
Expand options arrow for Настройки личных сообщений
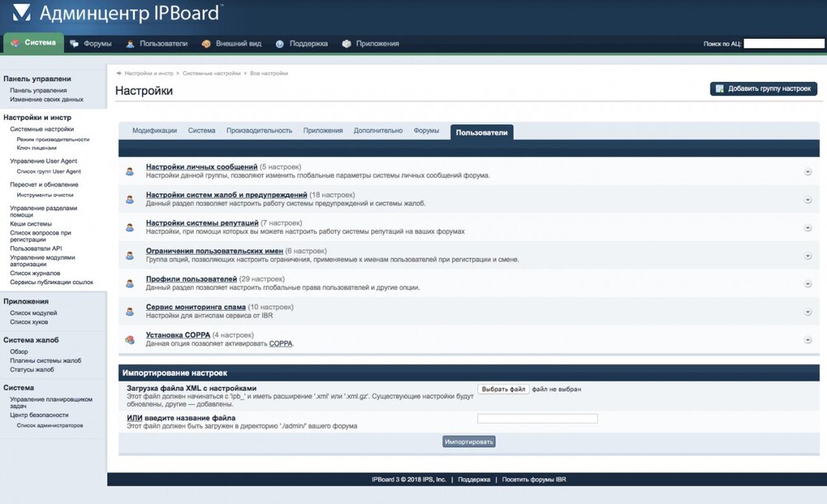(807, 172)
